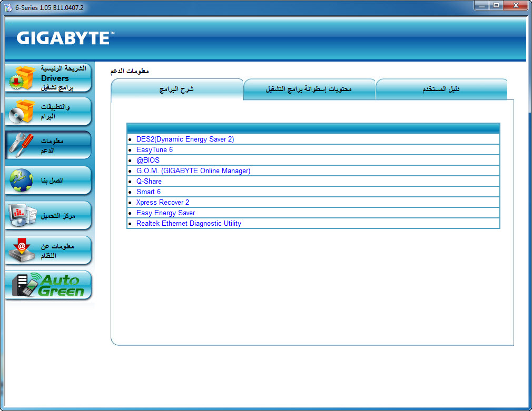
Task: Open the download center monitor button
Action: 48,215
